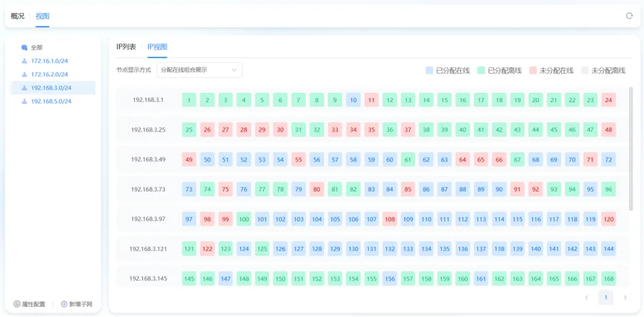Click the 全部 subnet group icon
The height and width of the screenshot is (317, 644).
[25, 48]
